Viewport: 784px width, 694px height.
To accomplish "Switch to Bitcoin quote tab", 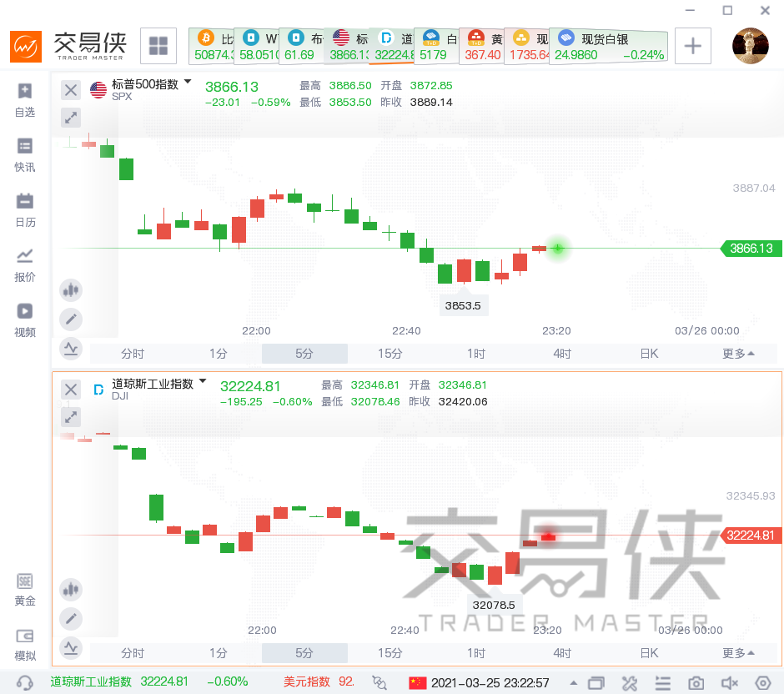I will (x=213, y=46).
